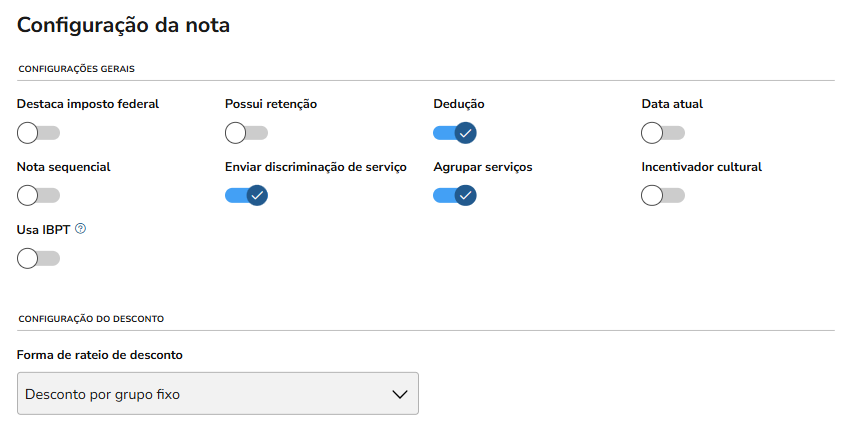The height and width of the screenshot is (433, 844).
Task: Enable the Incentivador cultural toggle
Action: point(662,196)
